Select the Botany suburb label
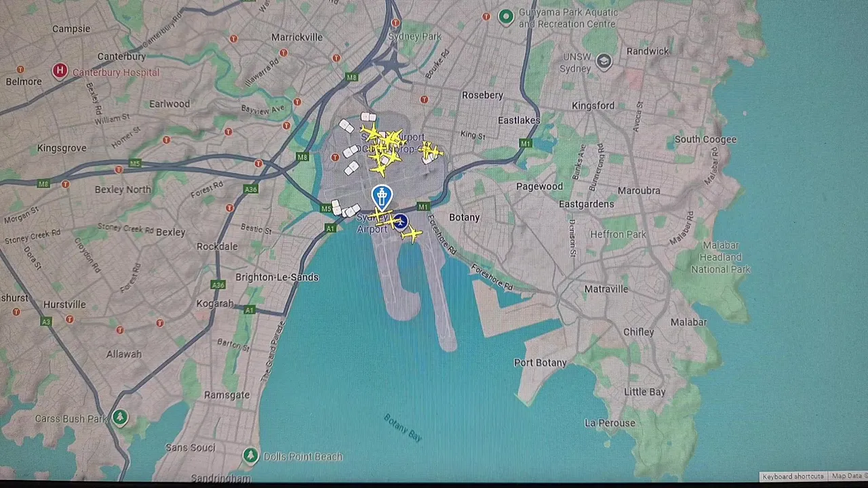 pyautogui.click(x=465, y=217)
